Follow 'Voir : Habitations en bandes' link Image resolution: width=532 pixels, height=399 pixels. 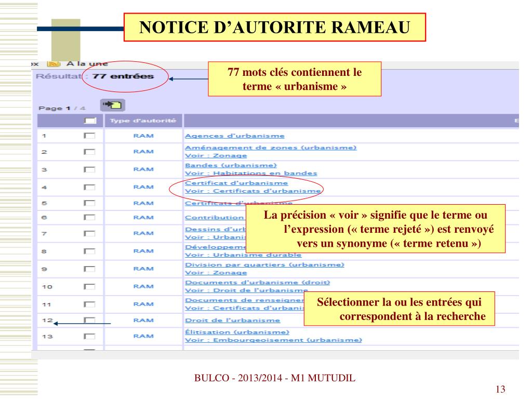coord(251,173)
